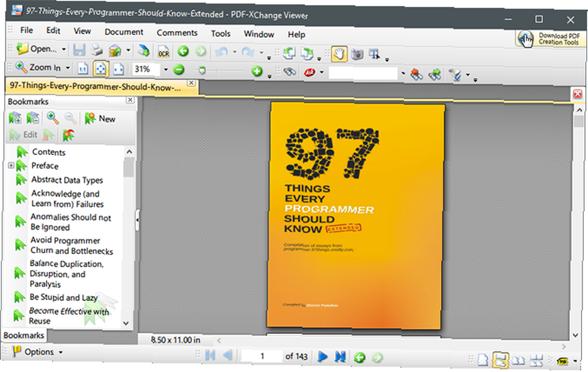The height and width of the screenshot is (372, 588).
Task: Click the binoculars Find icon
Action: coord(290,71)
